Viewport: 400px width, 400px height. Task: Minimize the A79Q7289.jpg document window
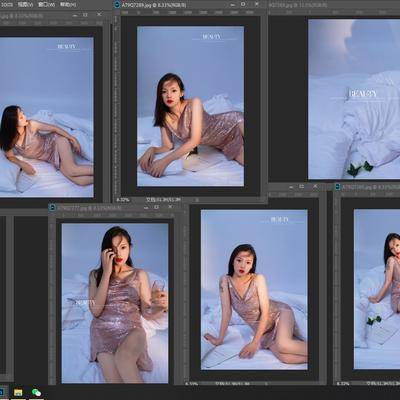[233, 5]
